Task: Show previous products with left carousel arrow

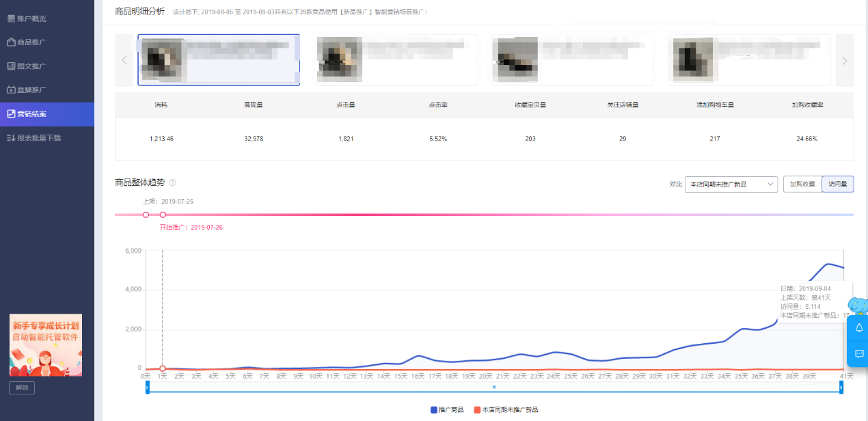Action: point(124,60)
